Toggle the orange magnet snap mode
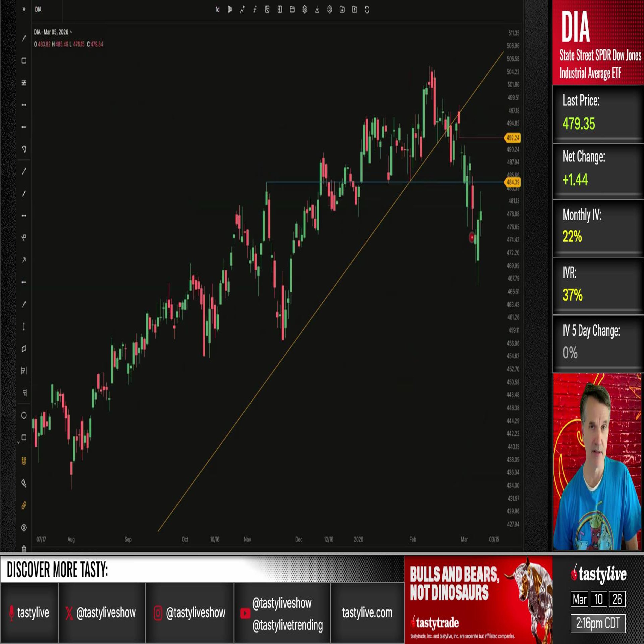 click(24, 461)
